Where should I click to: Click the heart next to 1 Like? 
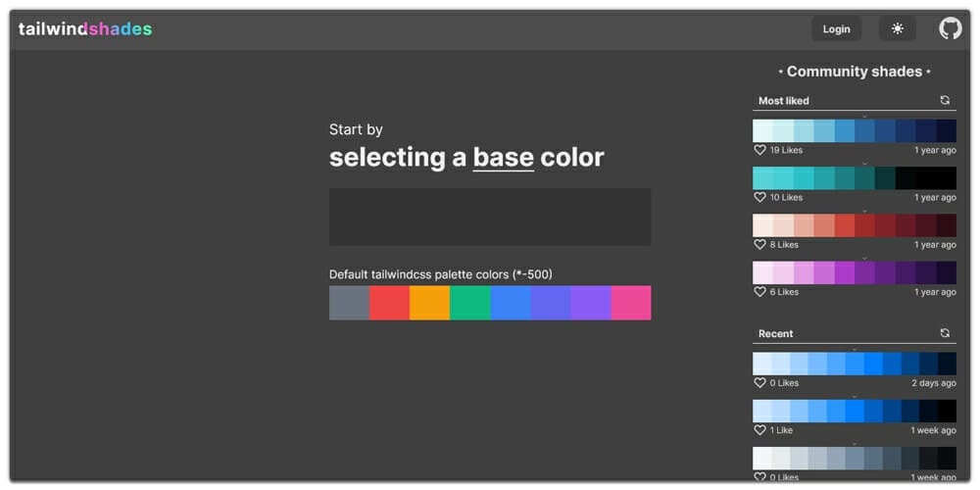pos(759,430)
